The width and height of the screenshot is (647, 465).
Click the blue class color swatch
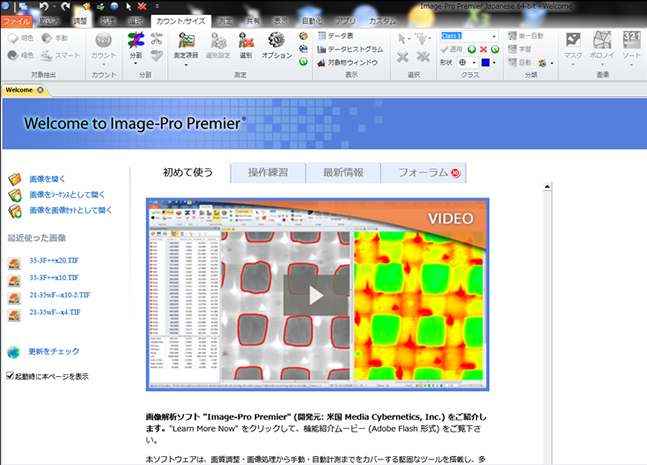(x=485, y=63)
